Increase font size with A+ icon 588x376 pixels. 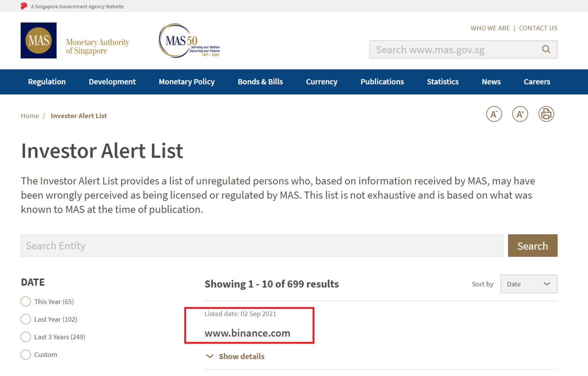coord(520,114)
